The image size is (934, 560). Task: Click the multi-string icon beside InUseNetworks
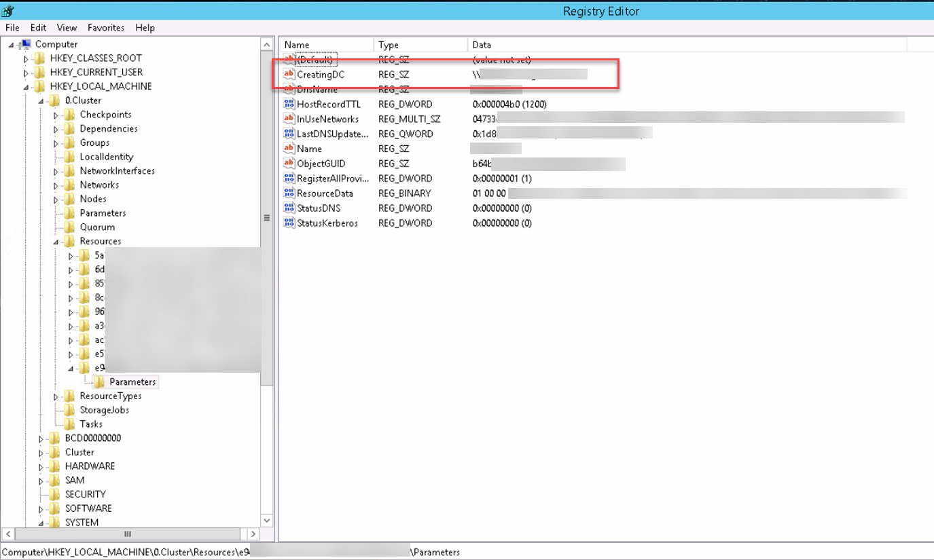click(287, 119)
